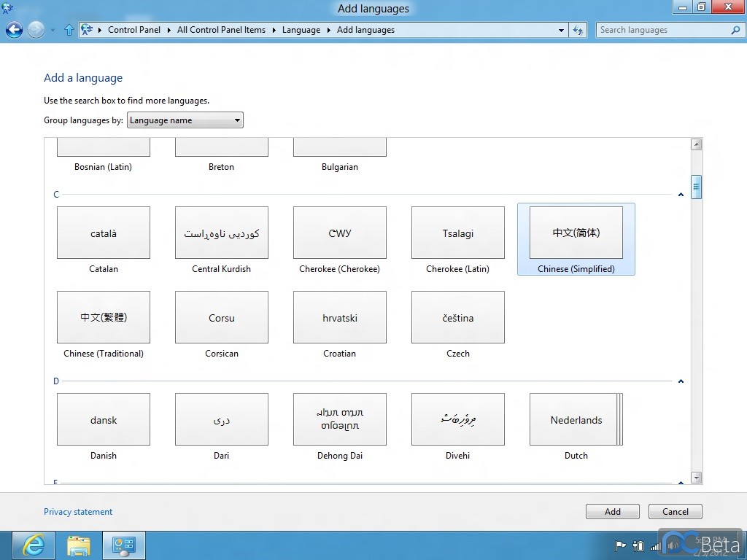Screen dimensions: 747x560
Task: Open the Privacy statement link
Action: [78, 512]
